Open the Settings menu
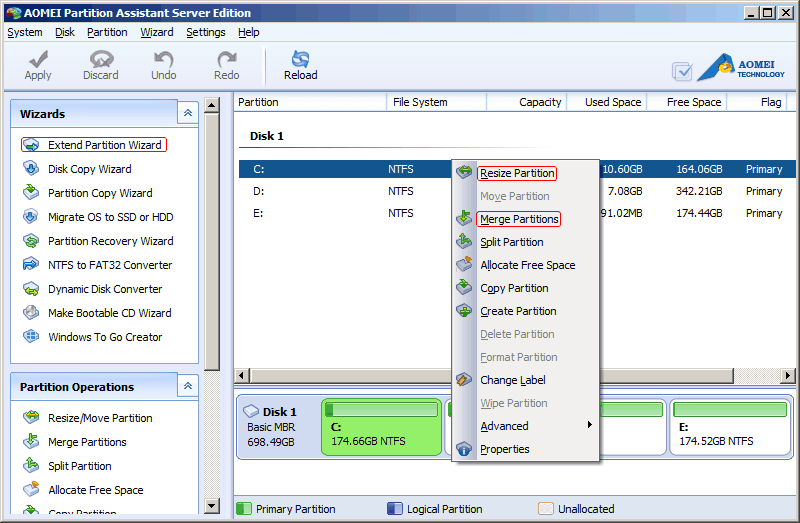 [x=206, y=32]
